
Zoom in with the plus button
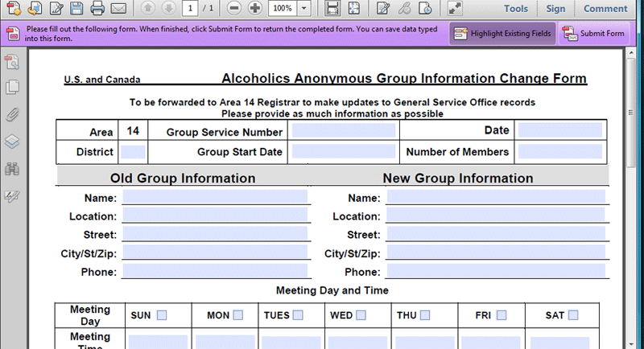pos(255,8)
